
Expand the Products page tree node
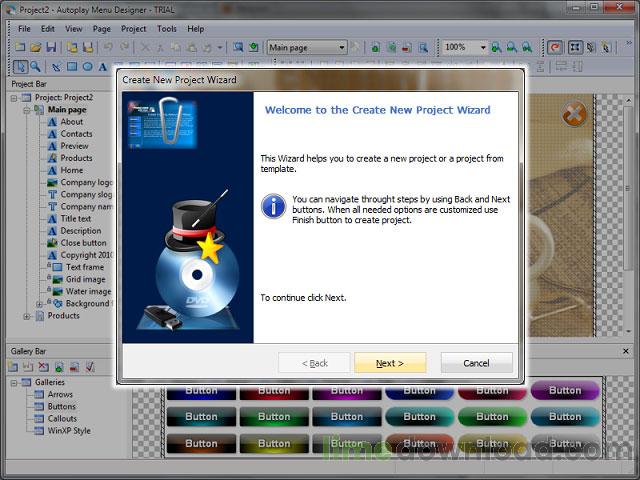point(27,316)
